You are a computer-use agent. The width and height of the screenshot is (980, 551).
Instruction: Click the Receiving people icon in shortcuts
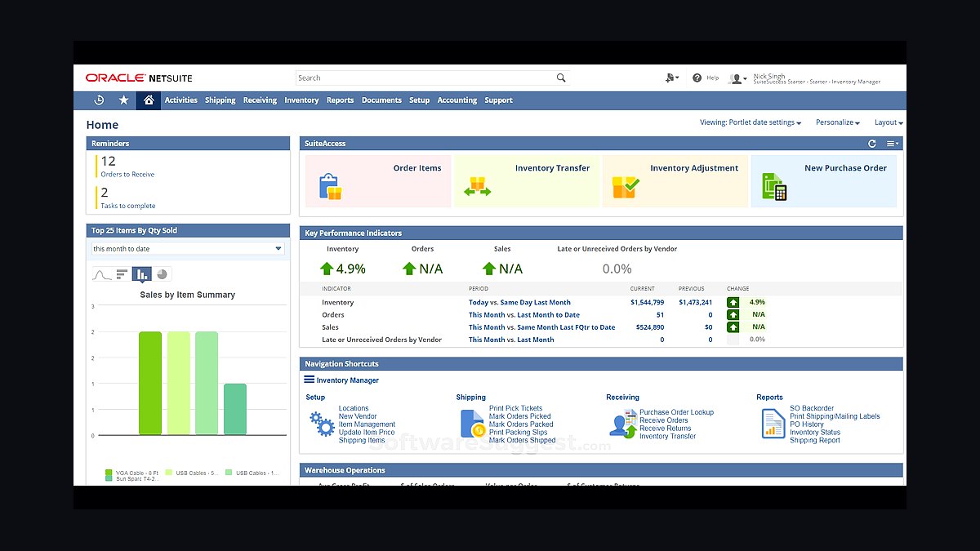point(622,424)
